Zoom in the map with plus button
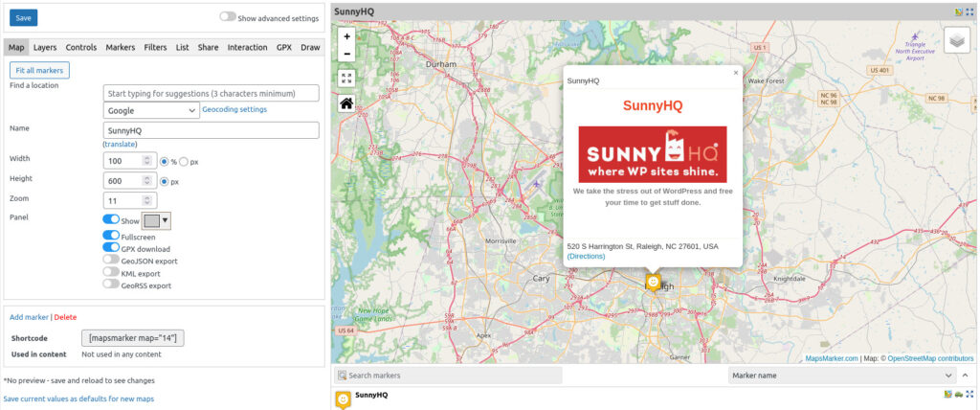This screenshot has width=980, height=410. point(346,36)
